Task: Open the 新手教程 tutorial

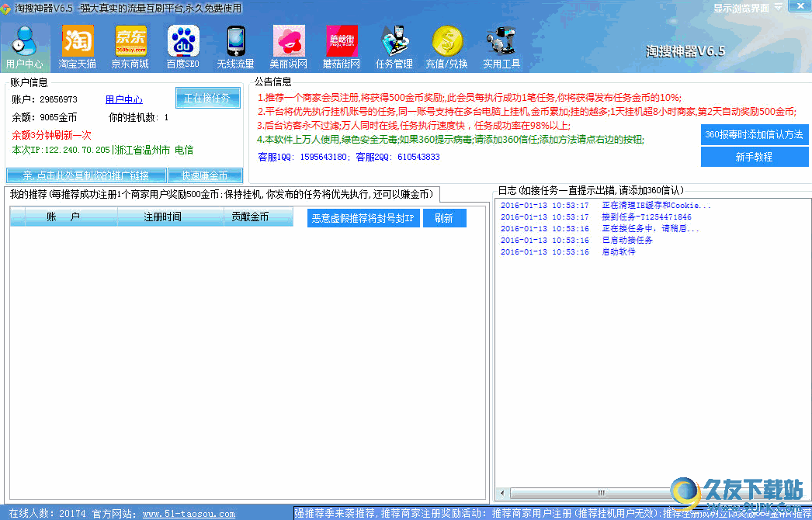Action: click(x=754, y=157)
